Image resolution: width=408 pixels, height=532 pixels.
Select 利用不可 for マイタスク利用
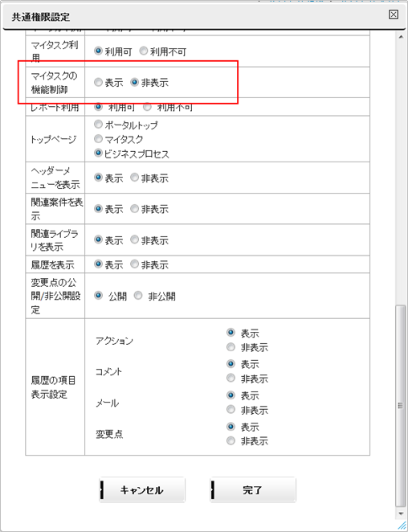pyautogui.click(x=144, y=51)
